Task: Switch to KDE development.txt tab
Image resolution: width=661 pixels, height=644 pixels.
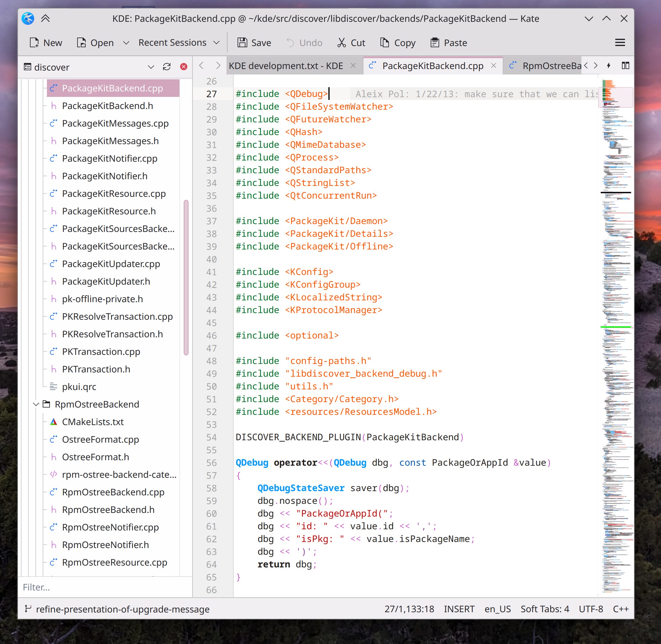Action: click(286, 66)
